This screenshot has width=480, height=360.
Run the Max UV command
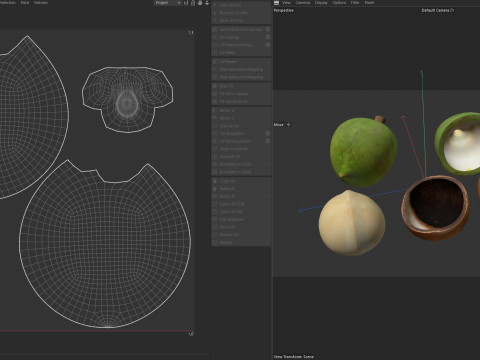coord(241,86)
